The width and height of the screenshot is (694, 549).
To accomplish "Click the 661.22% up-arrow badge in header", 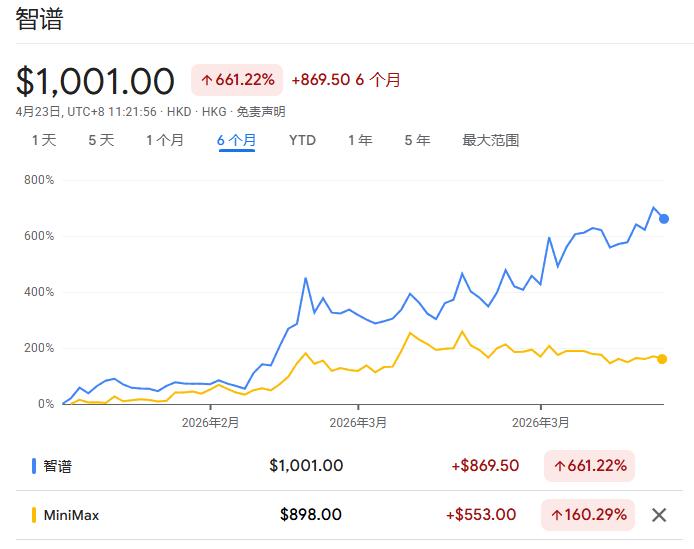I will click(x=237, y=80).
